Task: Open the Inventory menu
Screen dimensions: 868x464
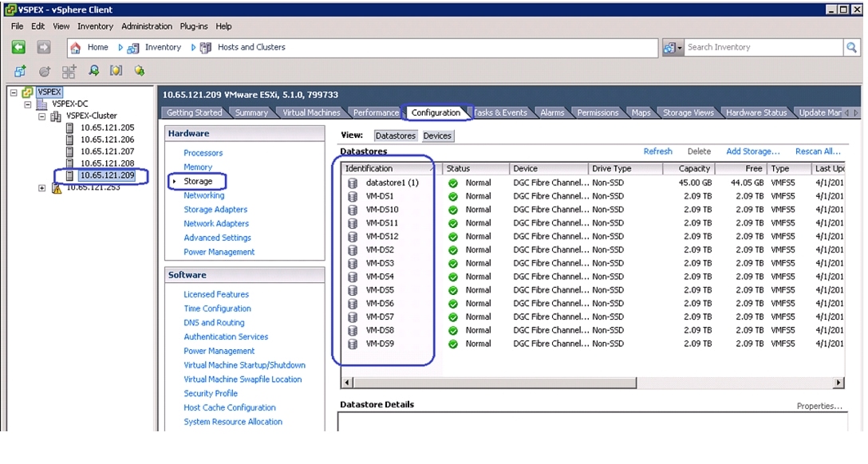Action: coord(95,26)
